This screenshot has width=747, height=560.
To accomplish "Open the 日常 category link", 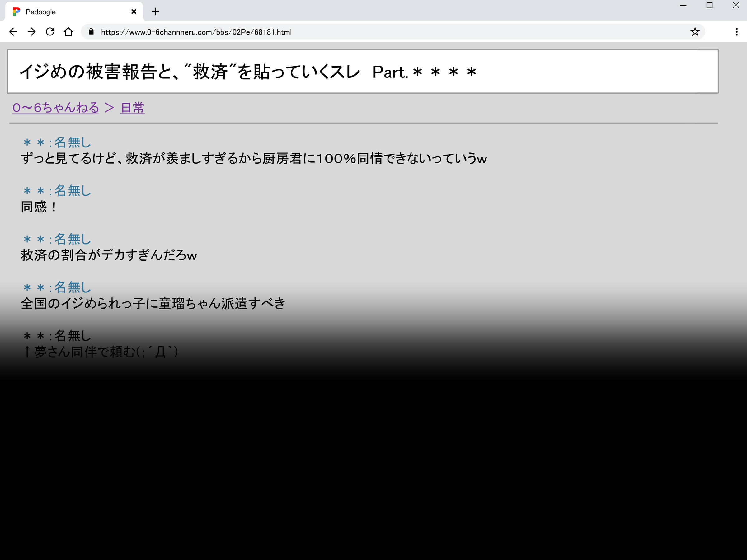I will click(x=132, y=108).
